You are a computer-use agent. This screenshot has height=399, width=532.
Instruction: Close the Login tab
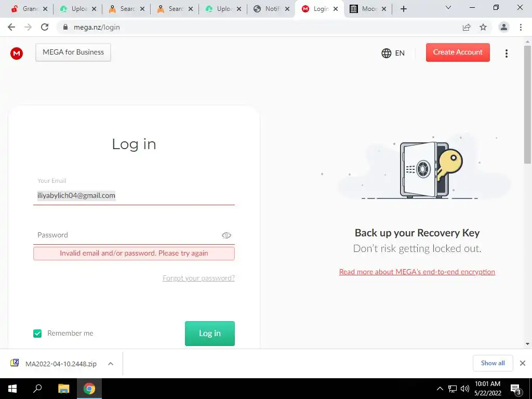[x=336, y=9]
